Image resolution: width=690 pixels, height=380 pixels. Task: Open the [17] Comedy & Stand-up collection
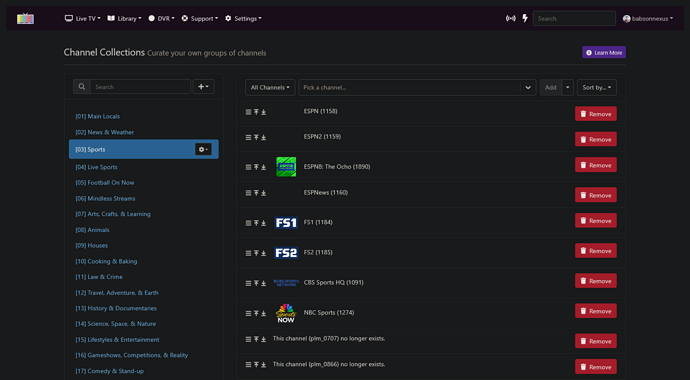coord(109,371)
